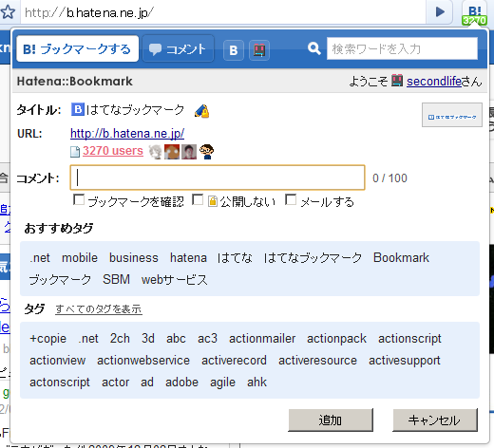Select tag ac3

coord(207,339)
